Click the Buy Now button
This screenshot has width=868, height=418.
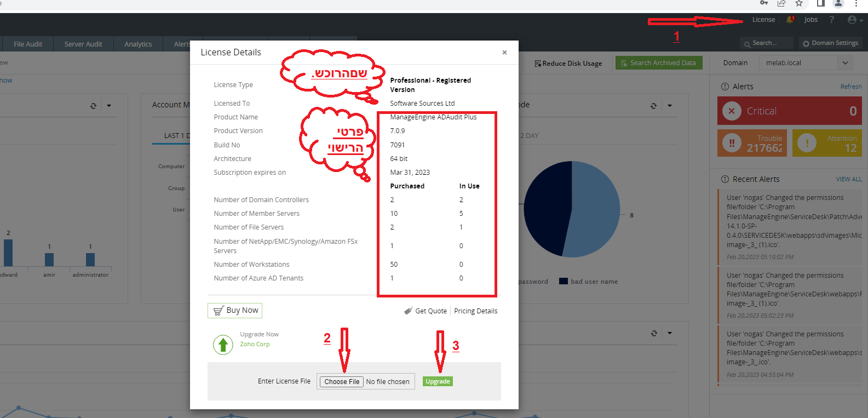pos(235,311)
